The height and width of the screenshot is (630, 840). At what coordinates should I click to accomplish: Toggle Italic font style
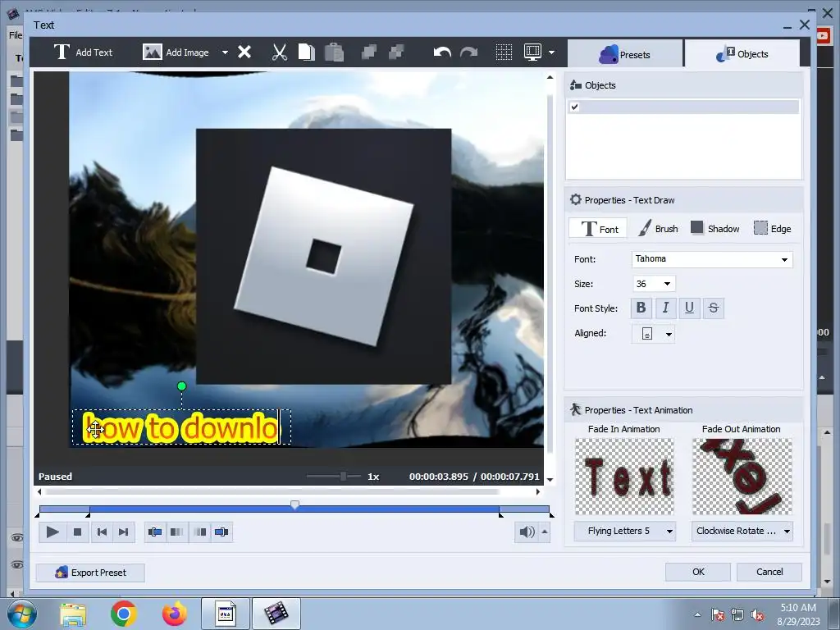point(665,308)
